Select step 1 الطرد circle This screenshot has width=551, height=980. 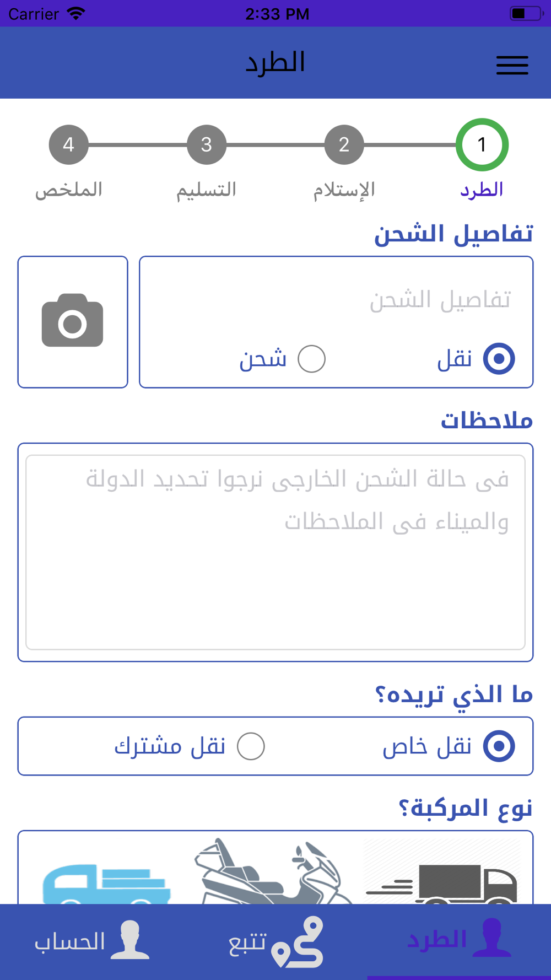(482, 145)
